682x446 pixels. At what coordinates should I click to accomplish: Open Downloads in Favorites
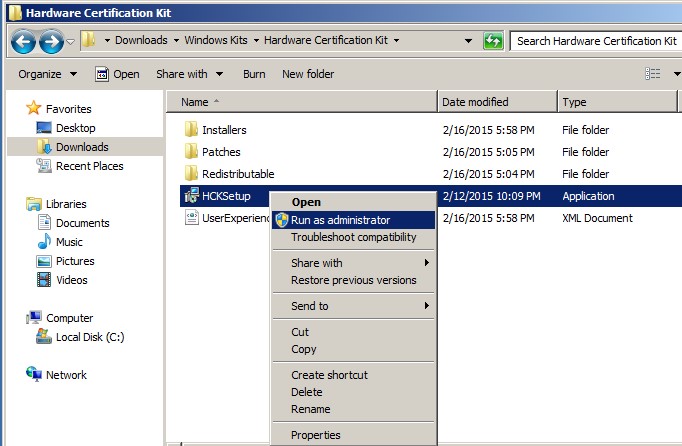[82, 147]
